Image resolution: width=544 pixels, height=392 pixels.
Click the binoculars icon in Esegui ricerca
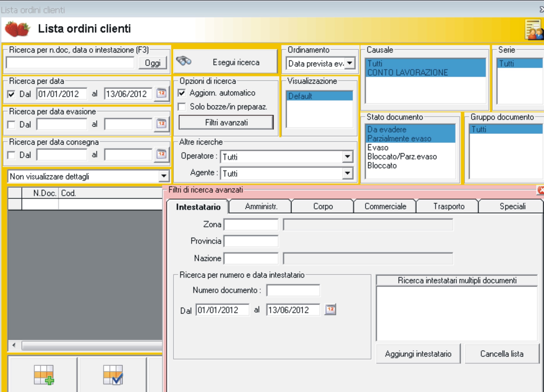(183, 61)
